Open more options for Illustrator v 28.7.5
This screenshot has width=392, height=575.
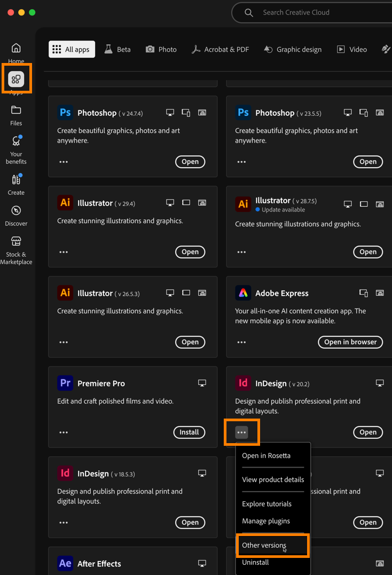241,252
